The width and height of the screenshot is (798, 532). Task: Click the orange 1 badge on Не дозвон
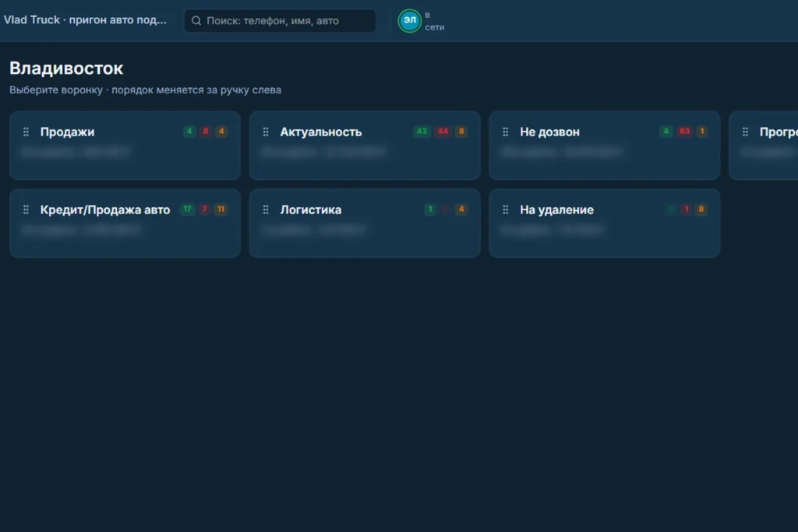coord(702,131)
